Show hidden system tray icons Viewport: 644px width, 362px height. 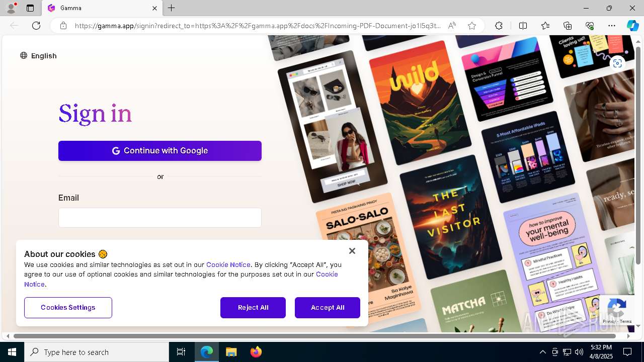pyautogui.click(x=542, y=352)
